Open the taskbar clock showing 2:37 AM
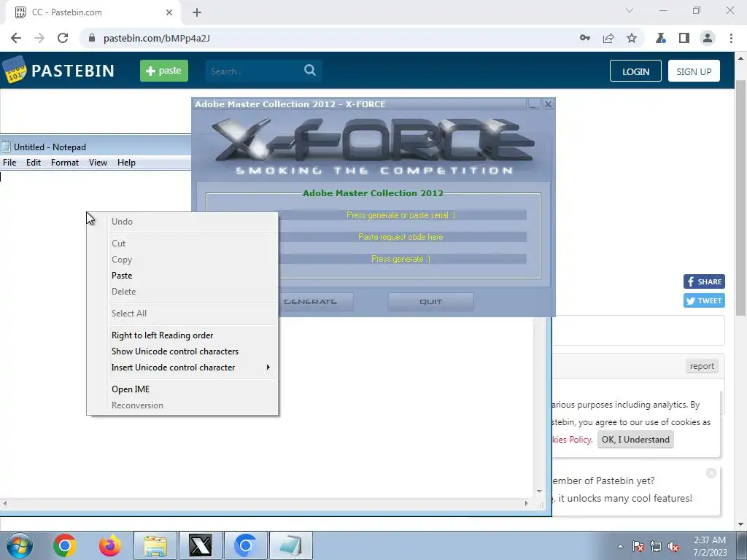Viewport: 747px width, 560px height. click(x=710, y=546)
